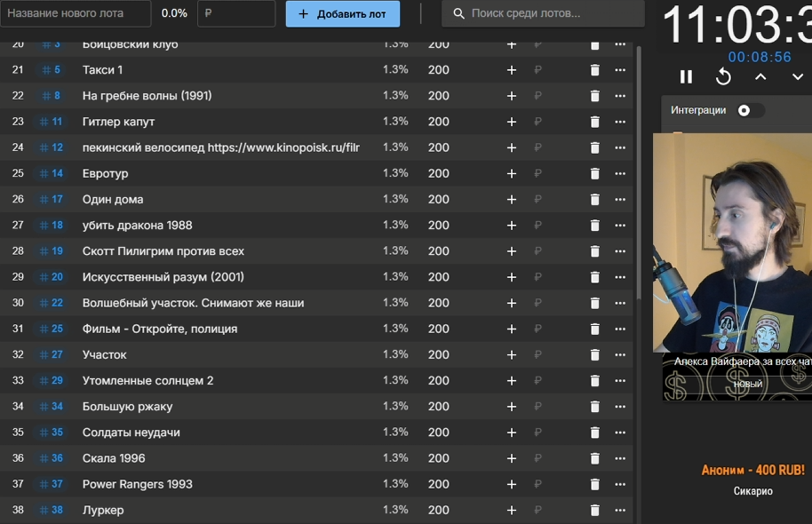Add amount to Такси 1 lot
Image resolution: width=812 pixels, height=524 pixels.
click(511, 70)
